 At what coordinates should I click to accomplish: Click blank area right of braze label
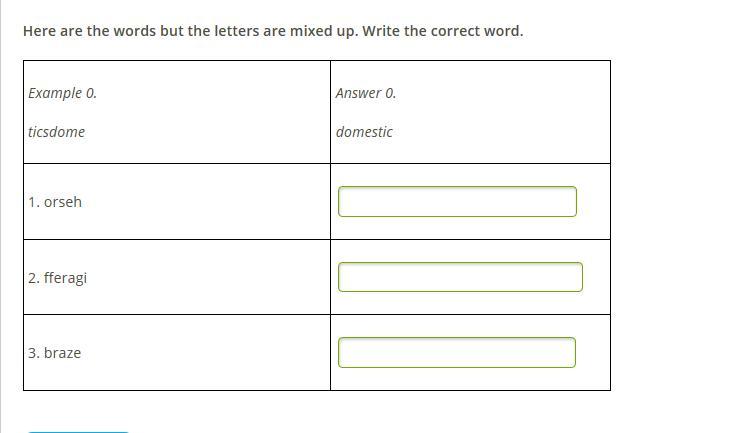click(205, 353)
